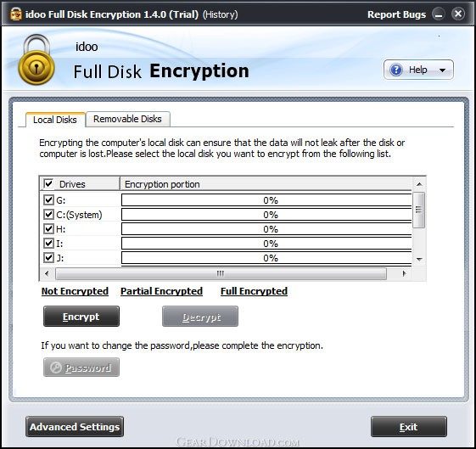476x449 pixels.
Task: Expand the Help dropdown arrow
Action: pos(442,70)
